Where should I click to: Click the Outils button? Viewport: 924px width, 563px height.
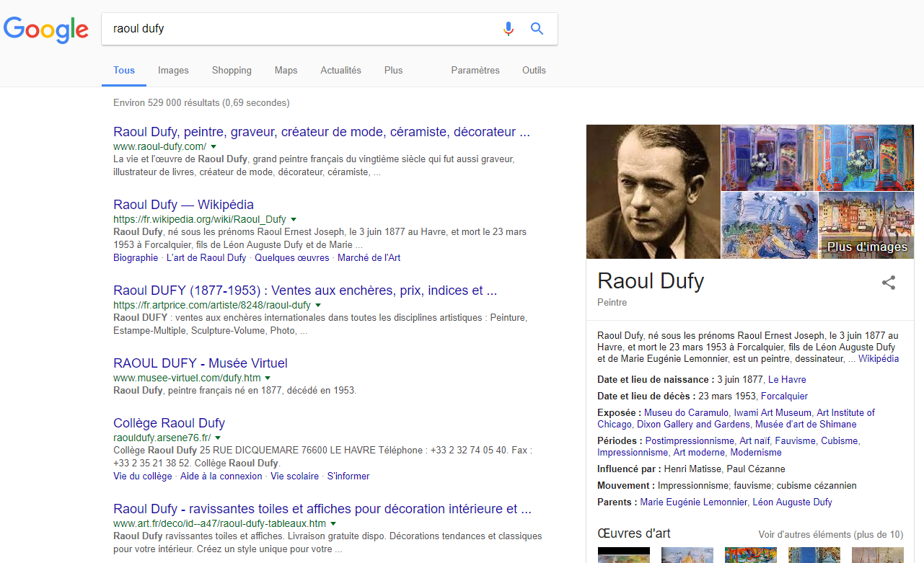534,71
